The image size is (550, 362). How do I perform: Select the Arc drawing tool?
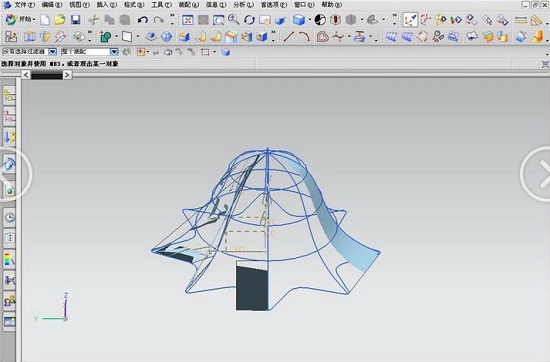(x=304, y=36)
